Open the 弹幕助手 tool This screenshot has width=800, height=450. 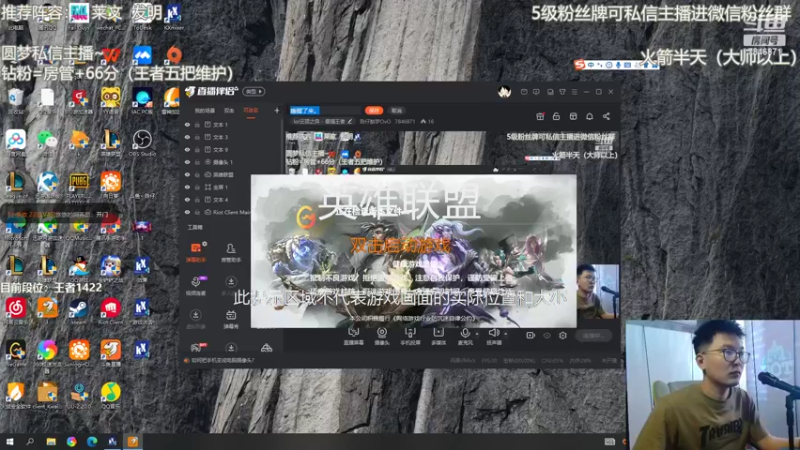[196, 252]
